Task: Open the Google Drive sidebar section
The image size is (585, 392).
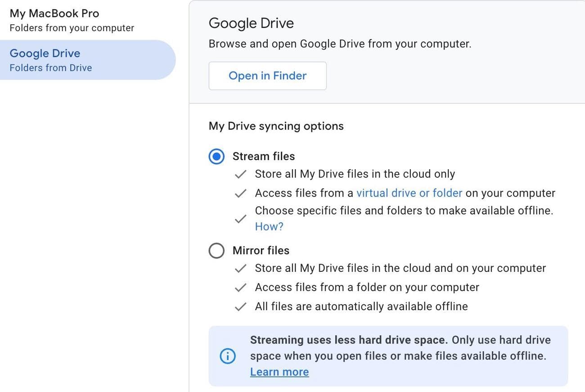Action: pyautogui.click(x=45, y=53)
